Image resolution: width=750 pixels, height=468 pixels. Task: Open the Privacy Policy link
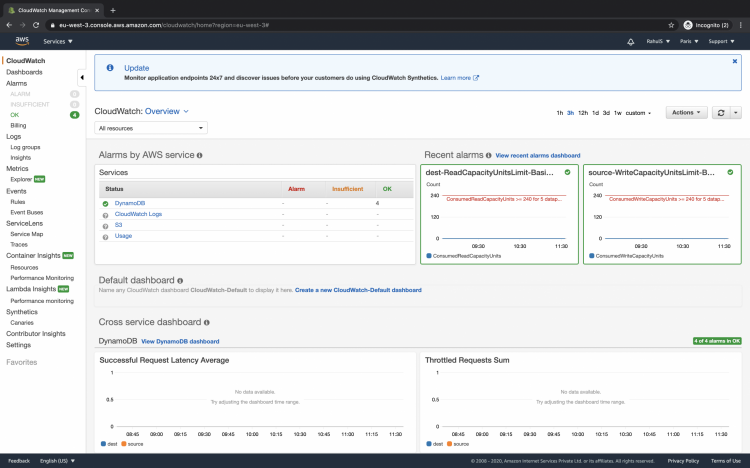[x=683, y=461]
